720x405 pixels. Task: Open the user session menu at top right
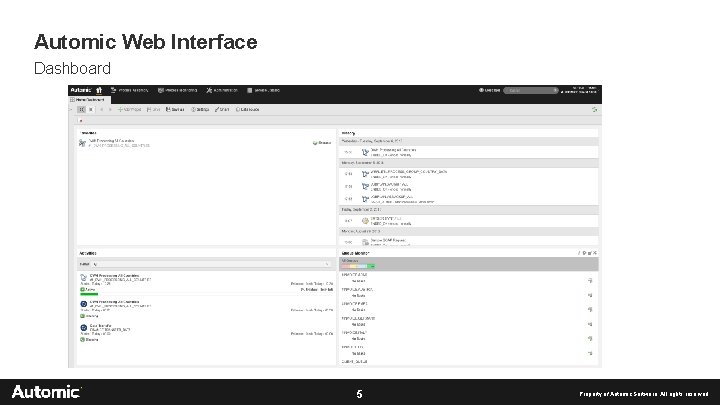pos(579,90)
